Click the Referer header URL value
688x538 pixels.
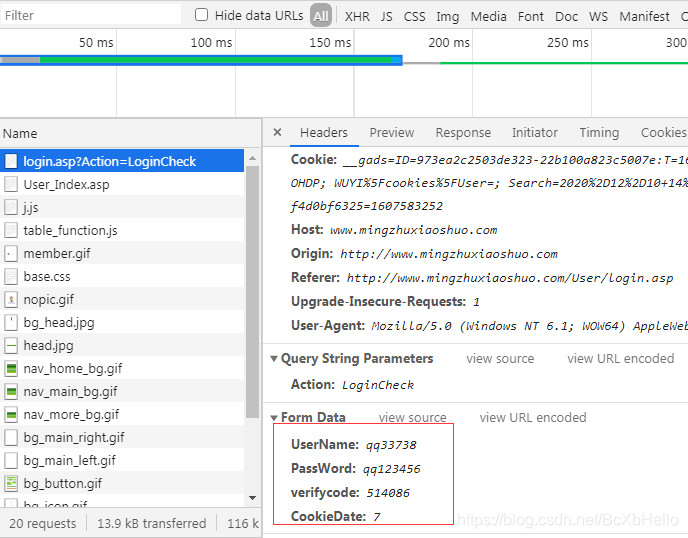pyautogui.click(x=510, y=278)
